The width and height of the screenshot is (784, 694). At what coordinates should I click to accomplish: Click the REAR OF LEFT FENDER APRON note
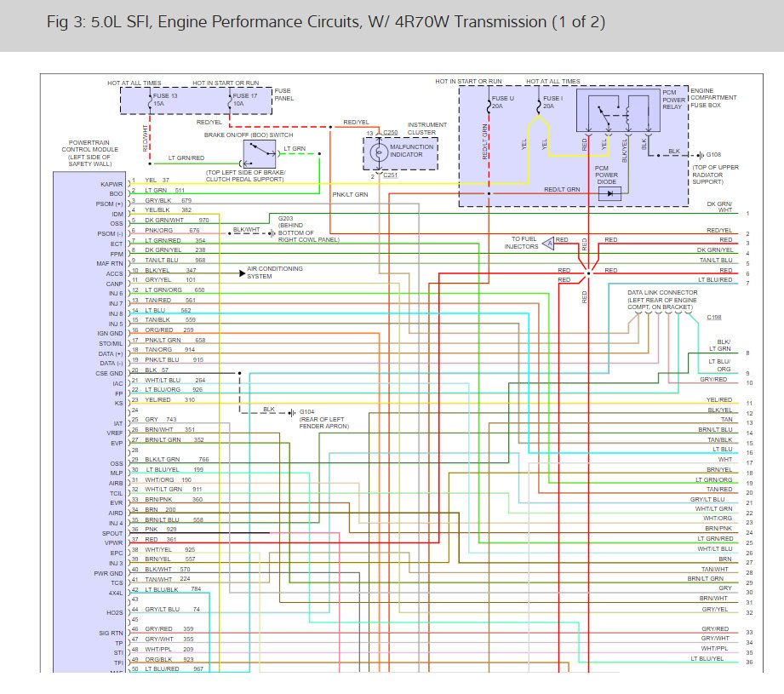coord(324,423)
